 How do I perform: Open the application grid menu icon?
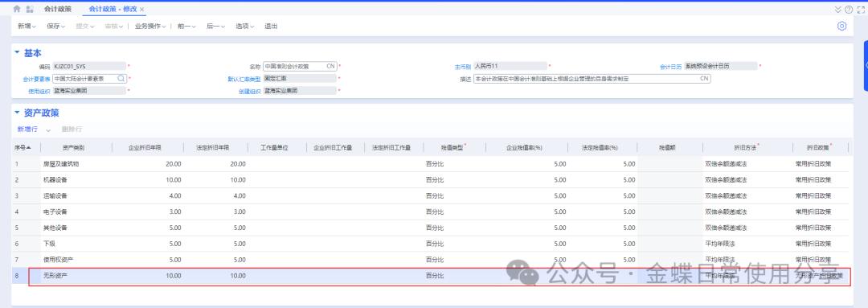tap(30, 9)
